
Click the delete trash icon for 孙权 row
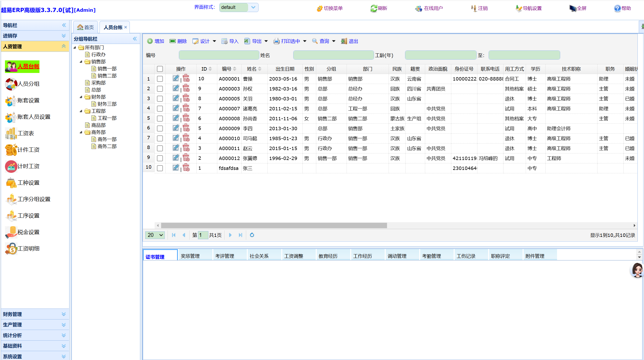[x=186, y=89]
